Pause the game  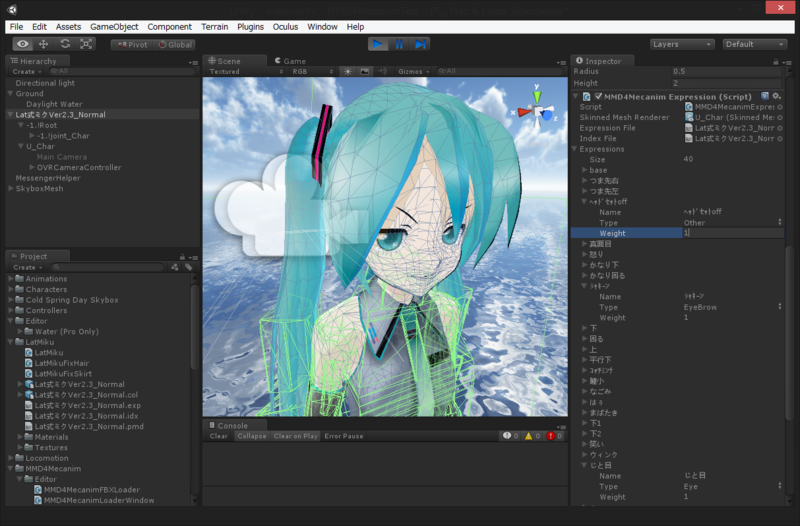point(399,44)
